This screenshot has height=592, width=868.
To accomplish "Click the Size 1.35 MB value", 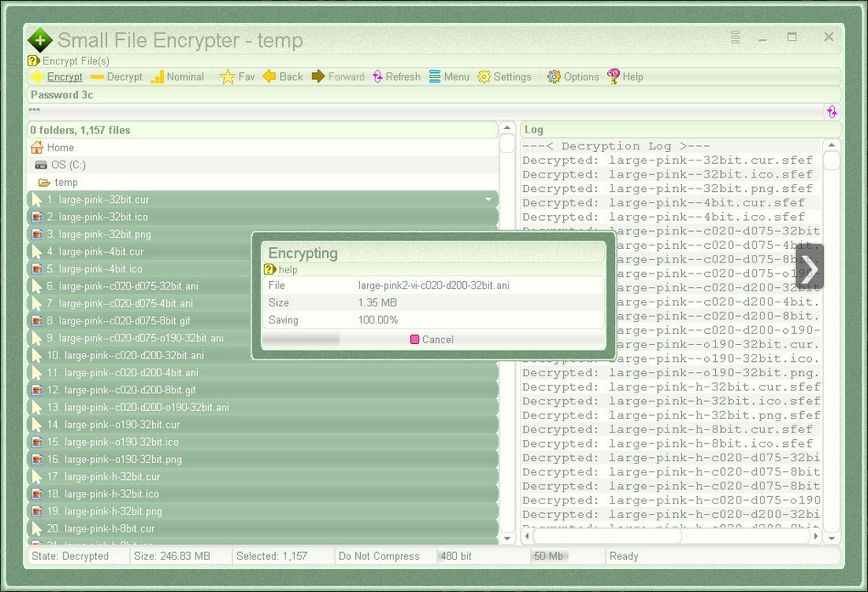I will point(377,303).
